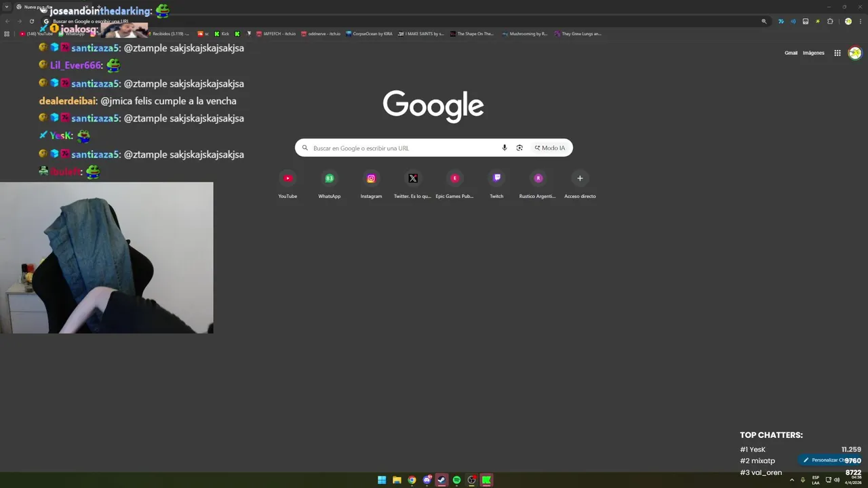868x488 pixels.
Task: Click the zoom magnifier in address bar
Action: click(764, 21)
